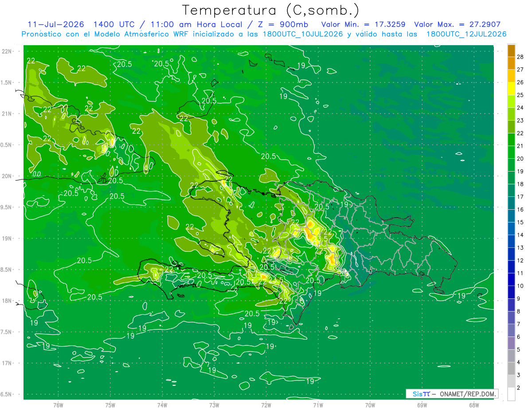Click the yellow colorbar segment between 25 and 26

click(x=511, y=89)
